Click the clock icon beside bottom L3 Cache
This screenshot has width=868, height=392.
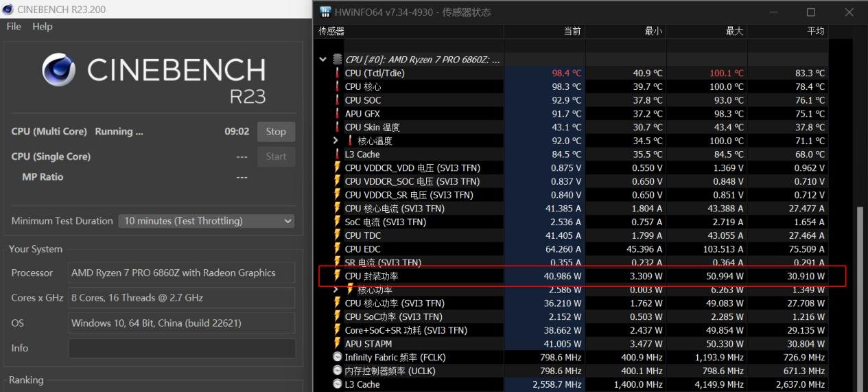point(337,384)
